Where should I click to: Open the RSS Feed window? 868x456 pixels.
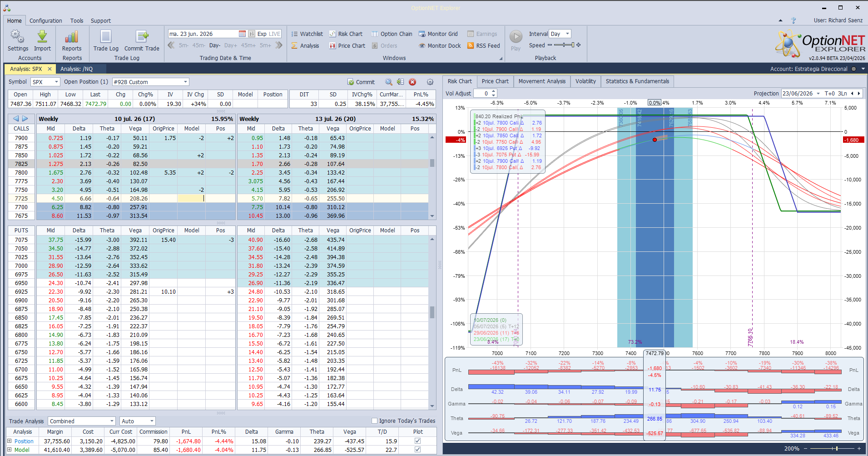click(x=484, y=45)
